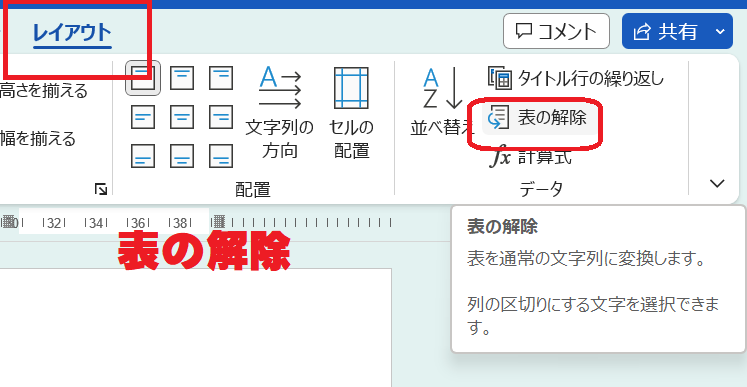The width and height of the screenshot is (747, 387).
Task: Click 高さを揃える distribute rows
Action: (x=43, y=90)
